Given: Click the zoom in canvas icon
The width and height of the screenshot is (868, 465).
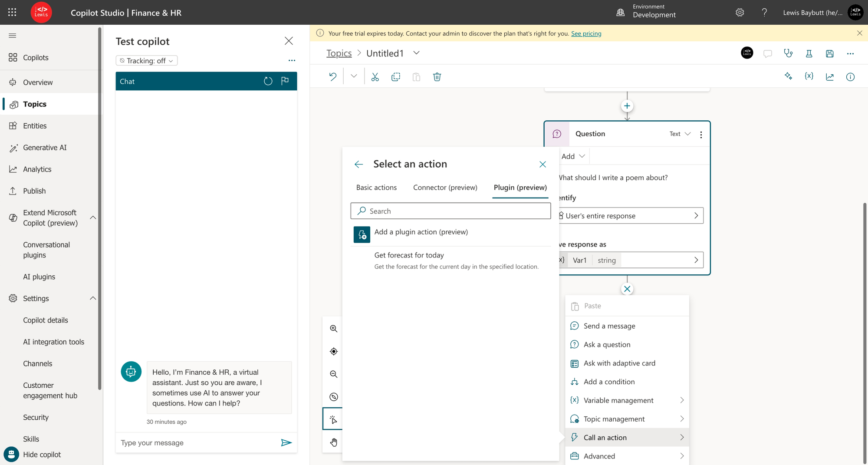Looking at the screenshot, I should click(x=333, y=329).
